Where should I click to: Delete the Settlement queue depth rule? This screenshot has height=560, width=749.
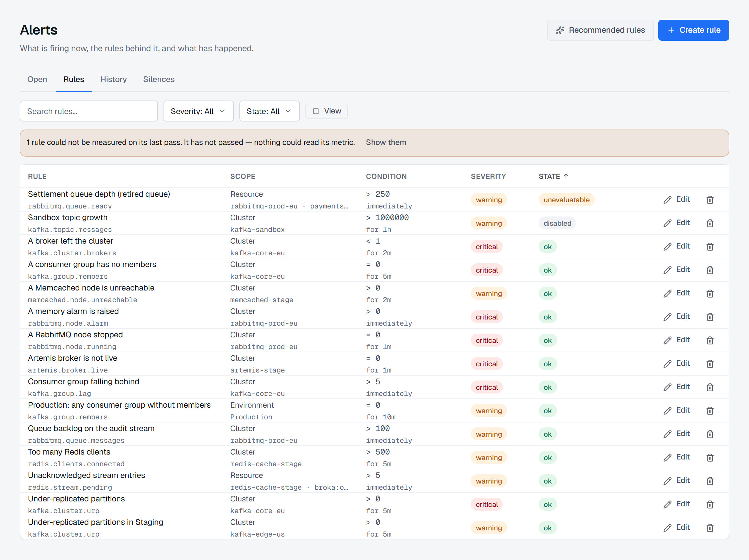710,200
